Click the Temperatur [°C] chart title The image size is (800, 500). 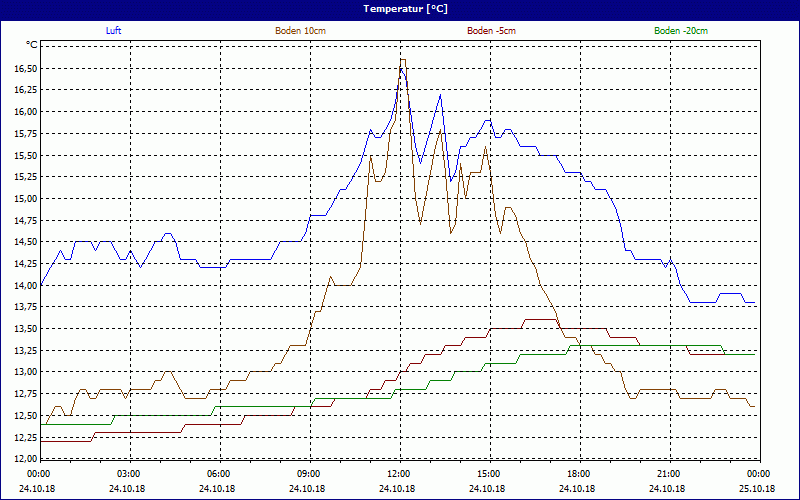click(400, 9)
